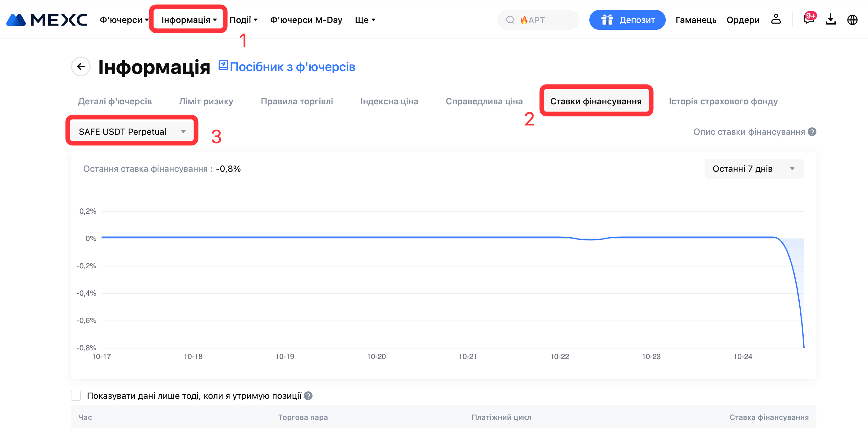Open the Останні 7 днів period dropdown
Screen dimensions: 868x428
[x=753, y=169]
